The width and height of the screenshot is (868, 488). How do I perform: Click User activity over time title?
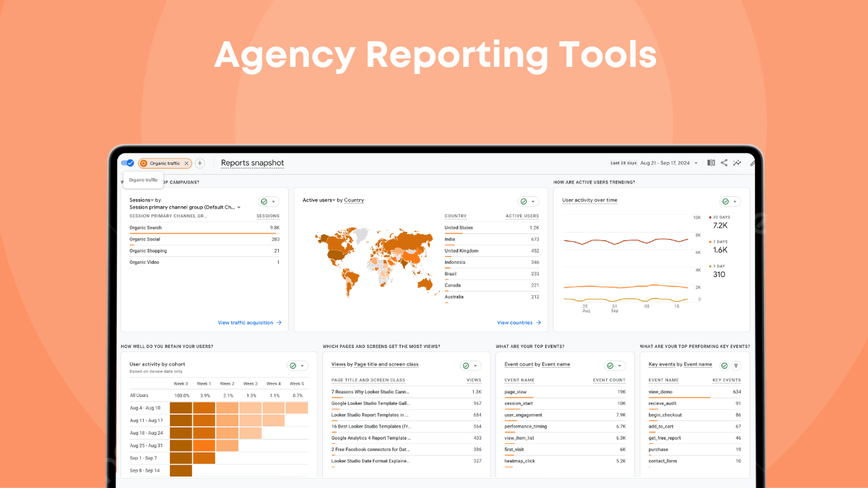pyautogui.click(x=590, y=200)
